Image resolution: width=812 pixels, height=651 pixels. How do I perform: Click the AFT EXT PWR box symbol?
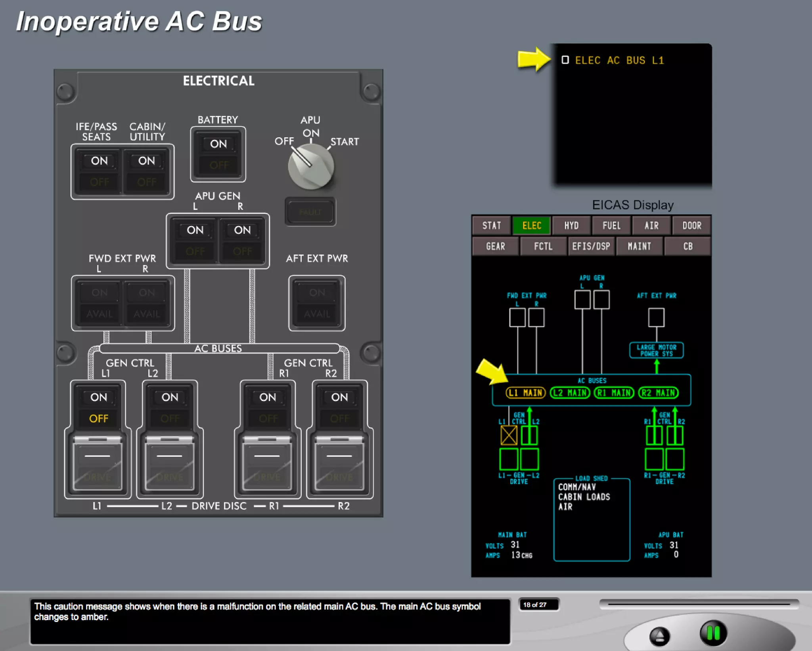point(657,317)
